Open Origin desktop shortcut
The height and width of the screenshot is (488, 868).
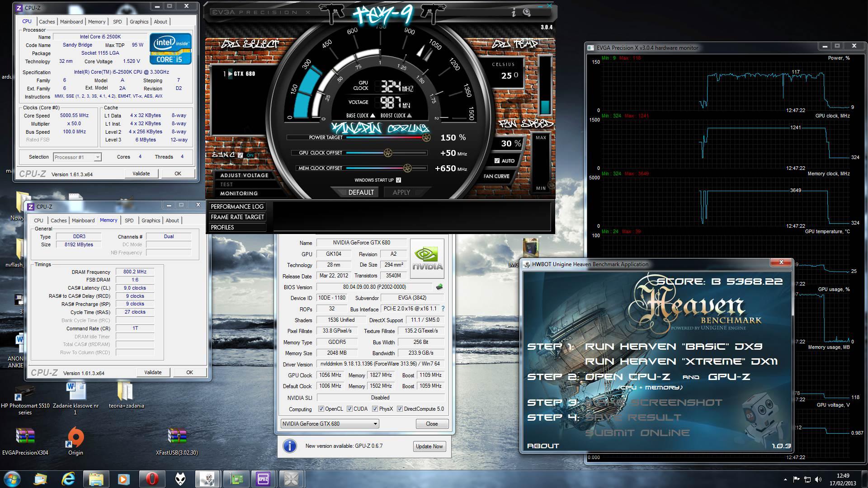[75, 441]
